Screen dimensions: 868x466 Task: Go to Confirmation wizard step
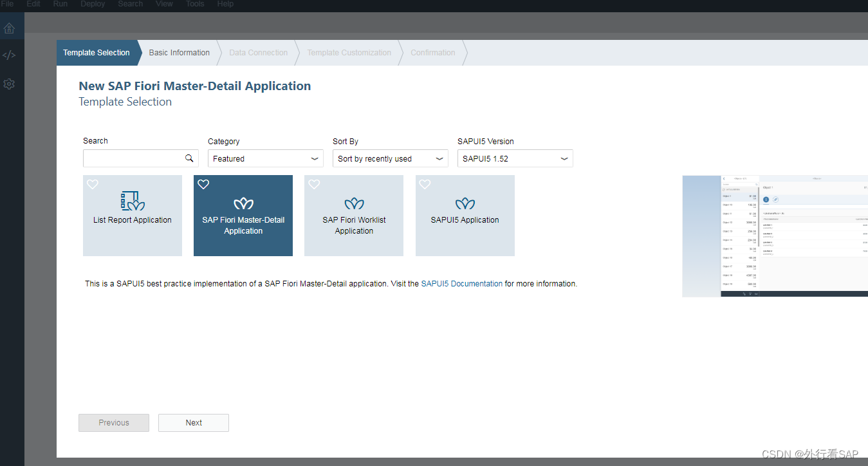point(433,53)
